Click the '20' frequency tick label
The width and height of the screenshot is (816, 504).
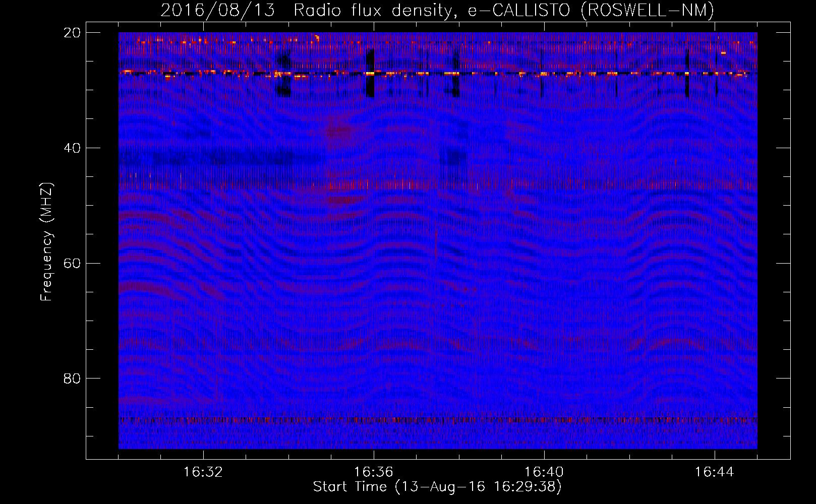pos(72,33)
